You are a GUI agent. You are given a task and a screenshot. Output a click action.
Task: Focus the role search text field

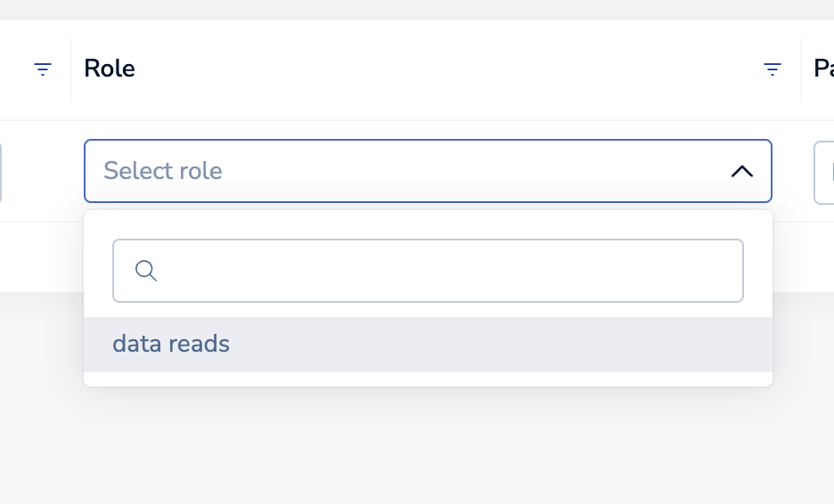[x=446, y=271]
